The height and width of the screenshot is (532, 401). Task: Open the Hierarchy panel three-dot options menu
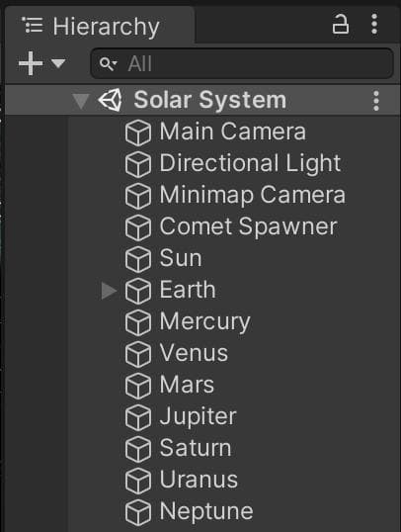374,24
